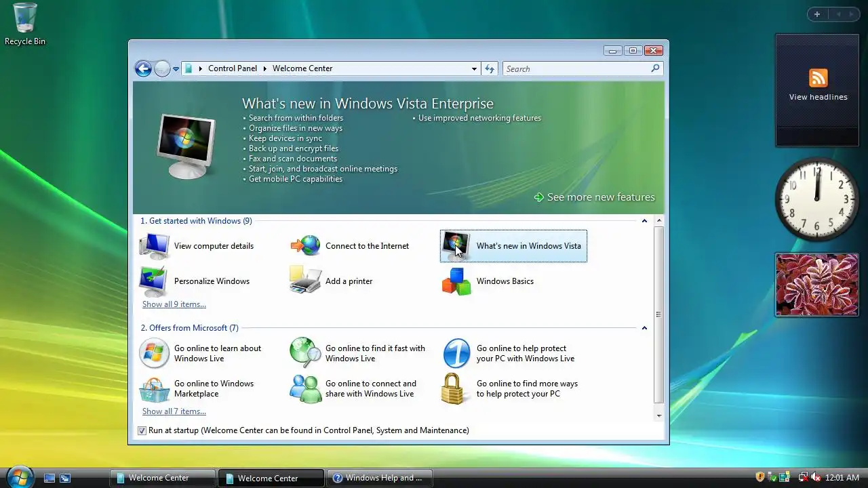Screen dimensions: 868x488
Task: Toggle the Run at startup checkbox
Action: tap(142, 430)
